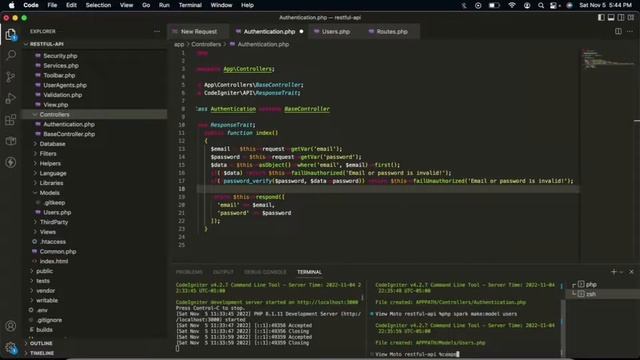Screen dimensions: 640x360
Task: Open the Explorer view in activity bar
Action: coord(11,34)
